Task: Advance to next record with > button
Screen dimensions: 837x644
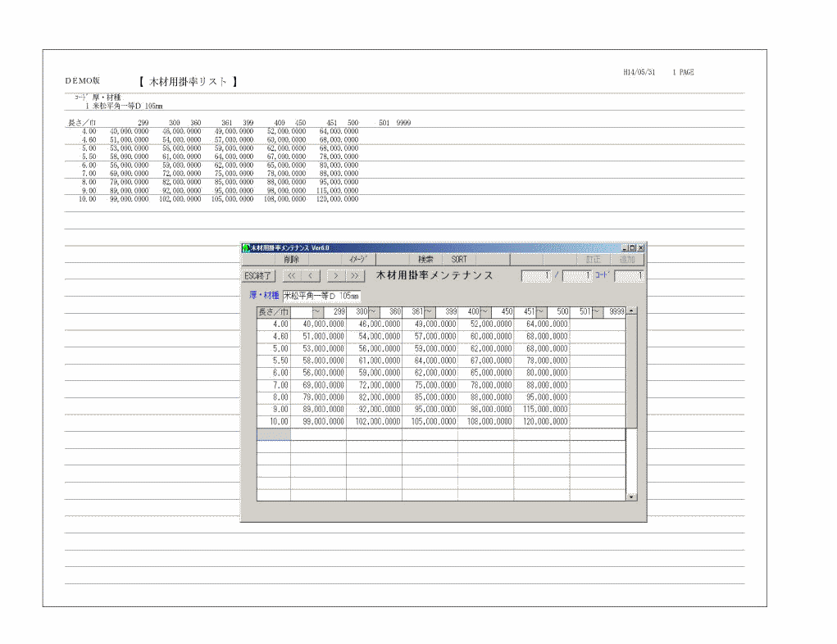Action: (336, 276)
